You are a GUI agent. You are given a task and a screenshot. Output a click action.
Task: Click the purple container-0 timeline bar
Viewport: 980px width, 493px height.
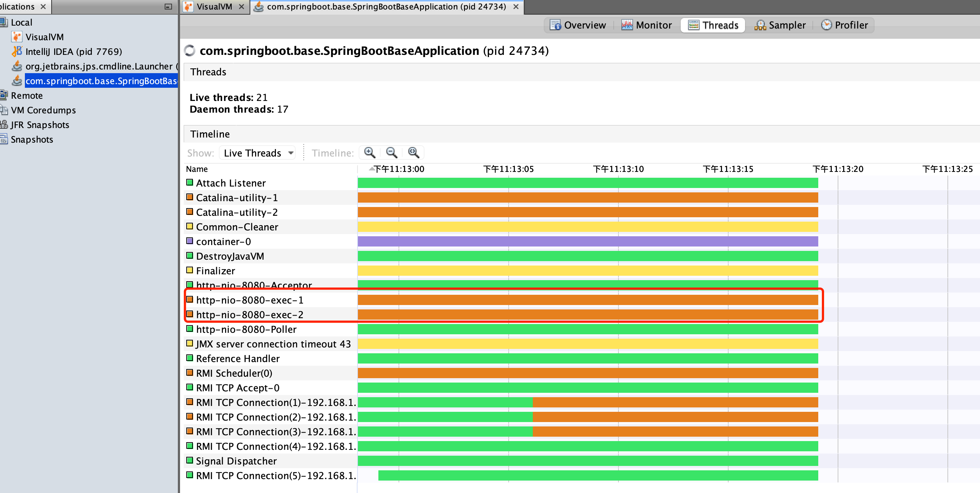point(588,241)
